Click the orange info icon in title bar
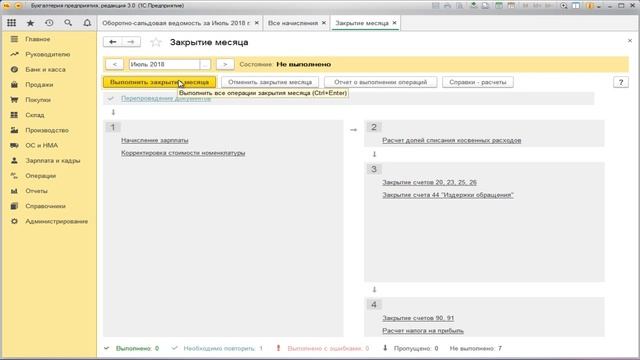 589,6
